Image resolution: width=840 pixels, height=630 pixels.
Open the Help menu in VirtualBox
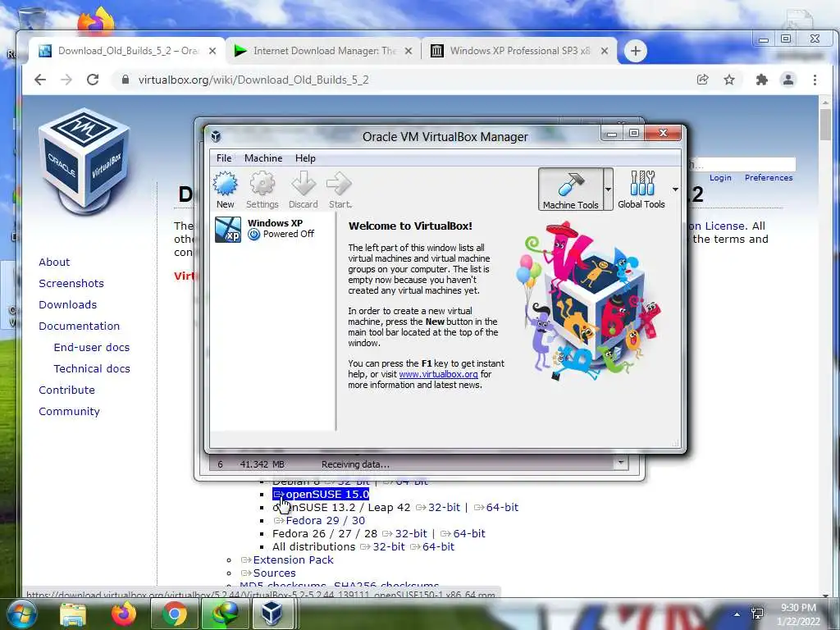(x=305, y=158)
